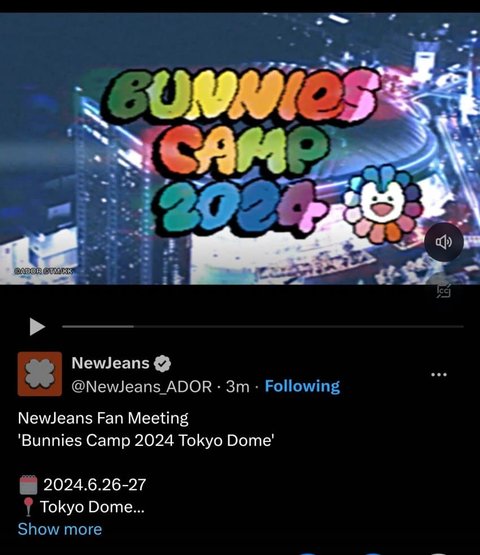Mute the video with the speaker icon
The width and height of the screenshot is (480, 555).
click(x=444, y=242)
